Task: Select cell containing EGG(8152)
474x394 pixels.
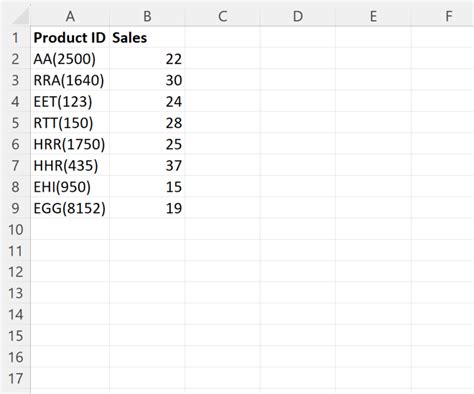Action: [x=70, y=208]
